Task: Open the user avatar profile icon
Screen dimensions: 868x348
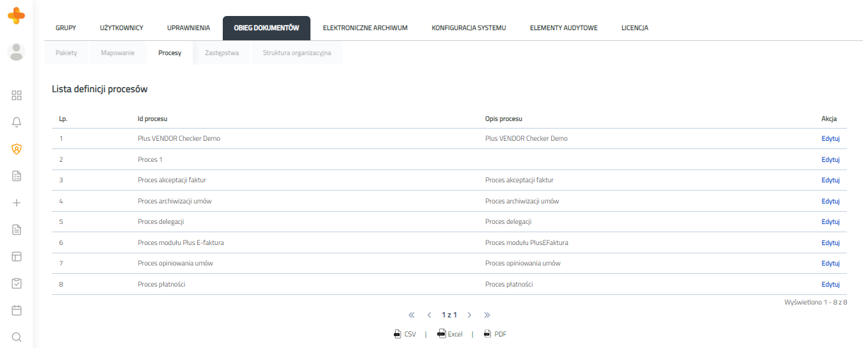Action: pos(17,52)
